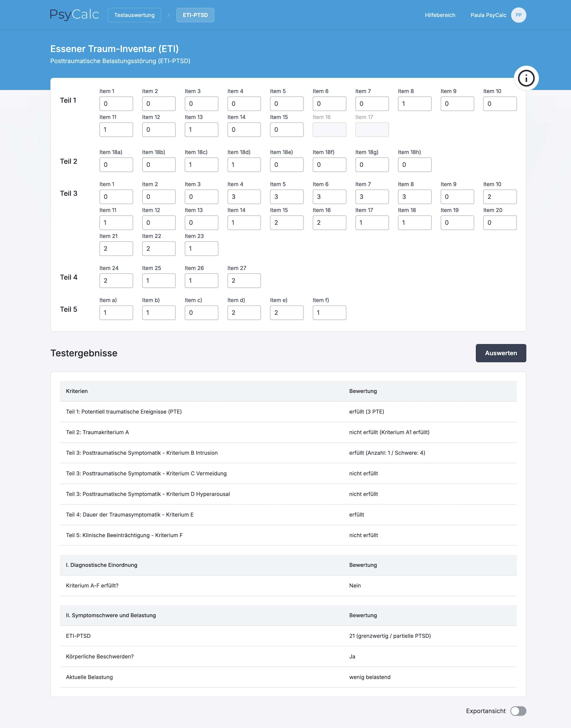
Task: Select the Item f) field in Teil 5
Action: coord(329,313)
